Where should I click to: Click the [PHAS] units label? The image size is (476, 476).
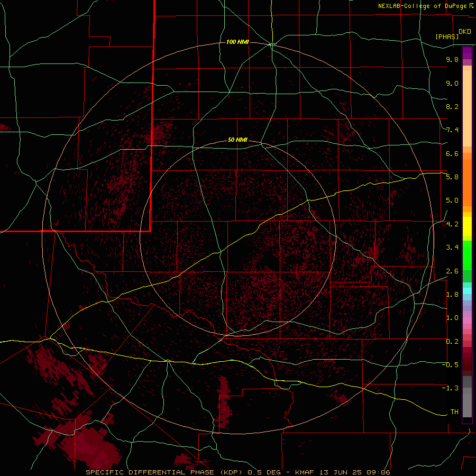click(447, 36)
